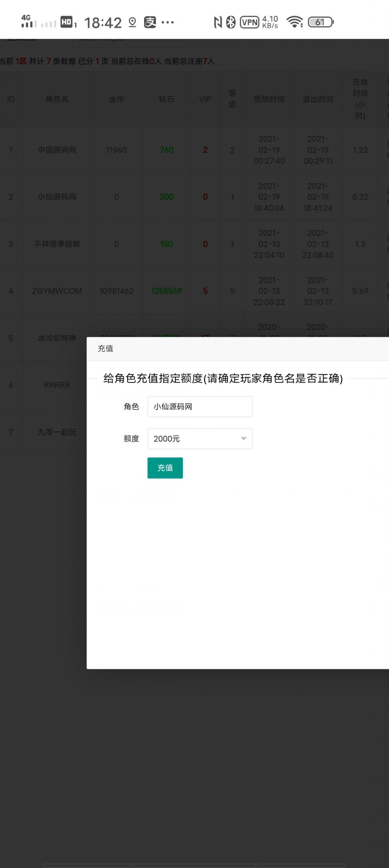Open the 额度 amount dropdown showing 2000元
The height and width of the screenshot is (868, 389).
[x=199, y=439]
